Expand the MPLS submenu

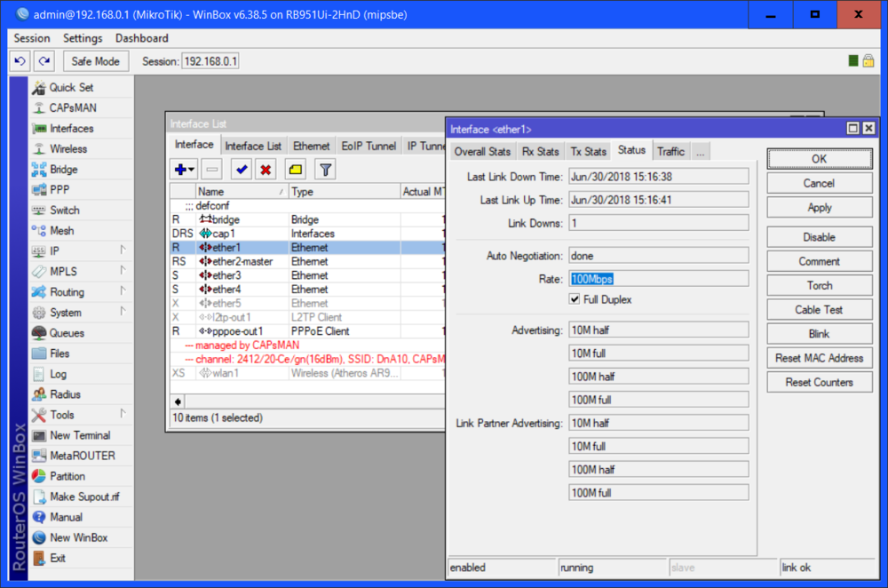pyautogui.click(x=123, y=270)
